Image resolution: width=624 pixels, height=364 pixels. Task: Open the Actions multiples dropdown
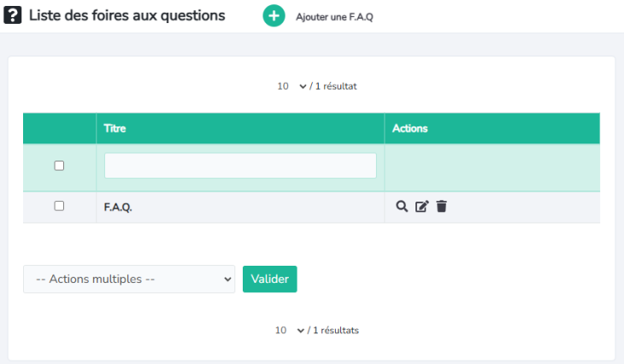pos(129,279)
